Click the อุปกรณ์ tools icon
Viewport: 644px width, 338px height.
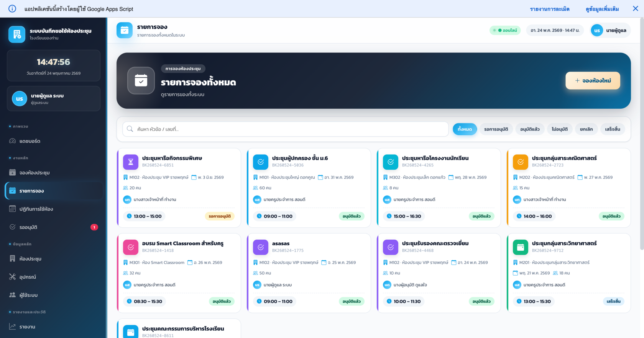coord(12,277)
